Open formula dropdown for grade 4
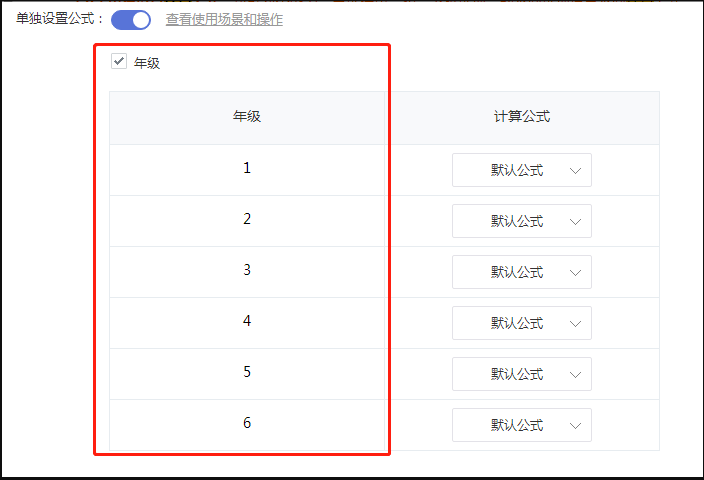704x480 pixels. click(522, 323)
